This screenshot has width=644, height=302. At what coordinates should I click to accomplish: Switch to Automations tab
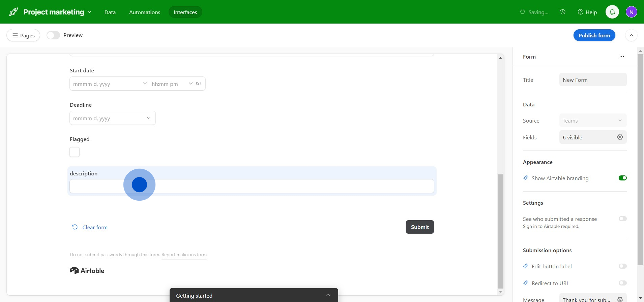point(145,12)
